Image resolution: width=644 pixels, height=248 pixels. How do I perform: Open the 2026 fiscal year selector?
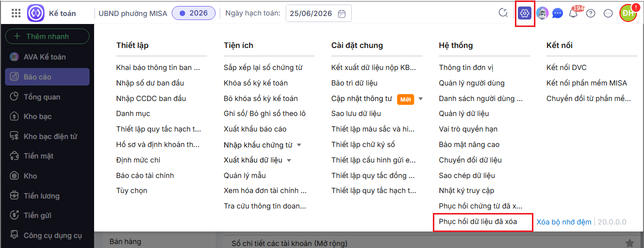click(x=193, y=13)
